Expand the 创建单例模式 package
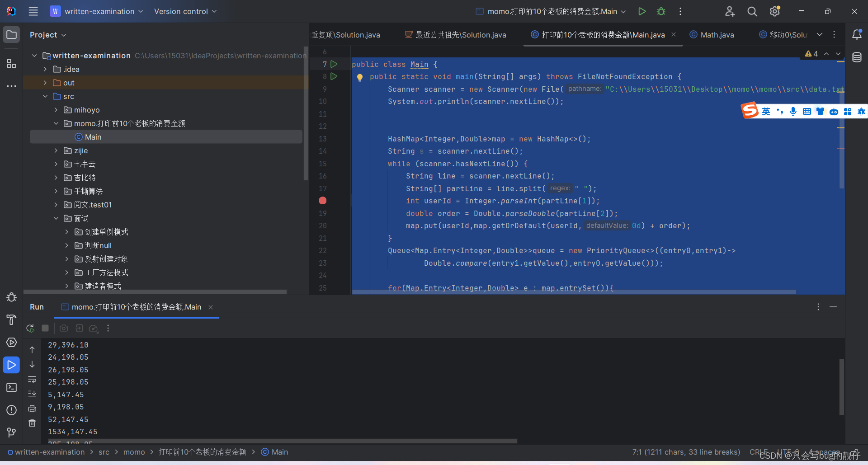868x465 pixels. click(67, 232)
